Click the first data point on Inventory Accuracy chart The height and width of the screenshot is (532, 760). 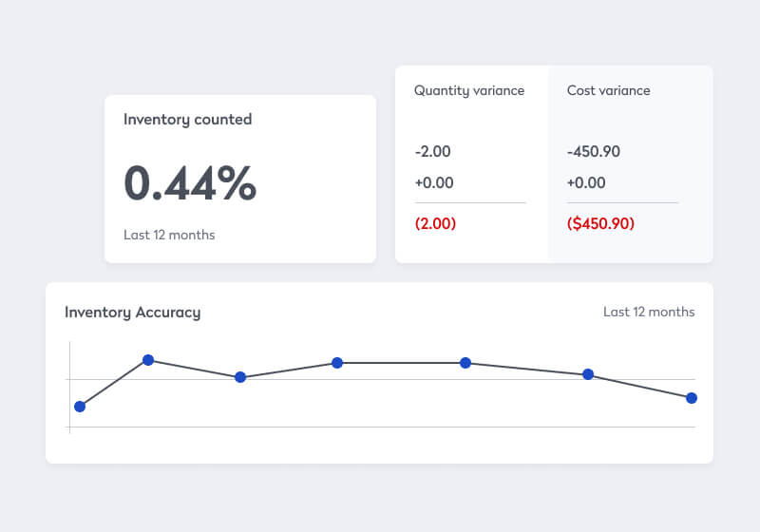coord(80,407)
